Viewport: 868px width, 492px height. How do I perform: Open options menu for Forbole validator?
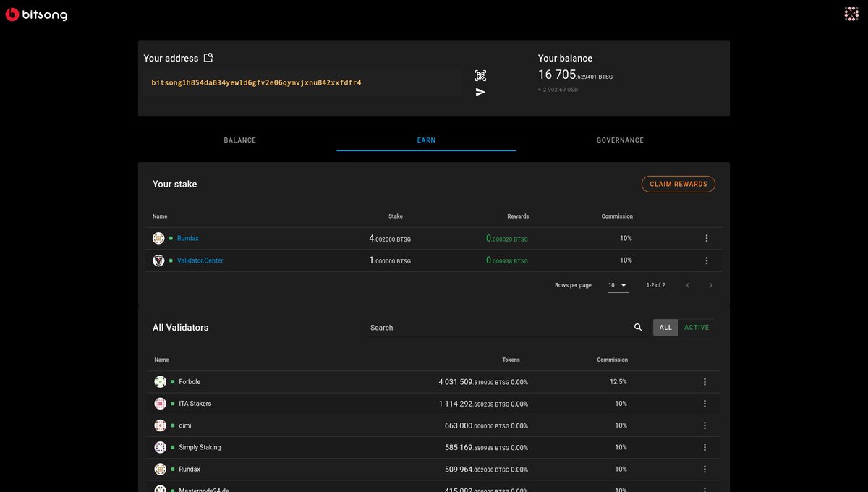coord(705,381)
